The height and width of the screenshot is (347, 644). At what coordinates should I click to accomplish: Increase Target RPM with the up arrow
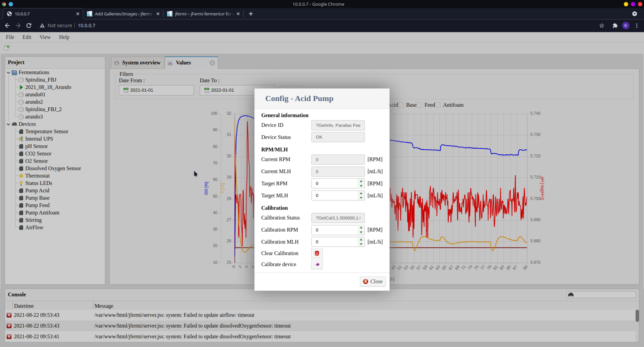pyautogui.click(x=361, y=181)
